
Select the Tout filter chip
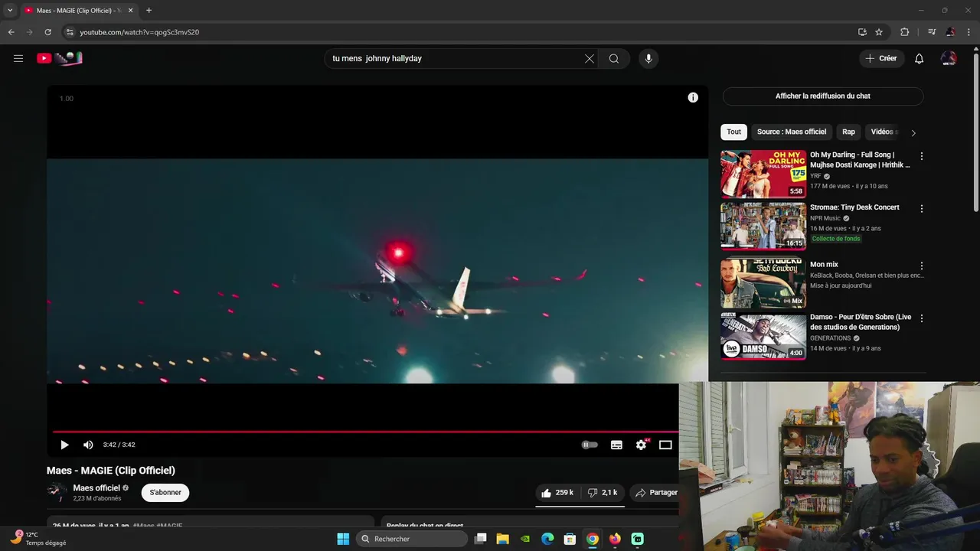pos(733,132)
